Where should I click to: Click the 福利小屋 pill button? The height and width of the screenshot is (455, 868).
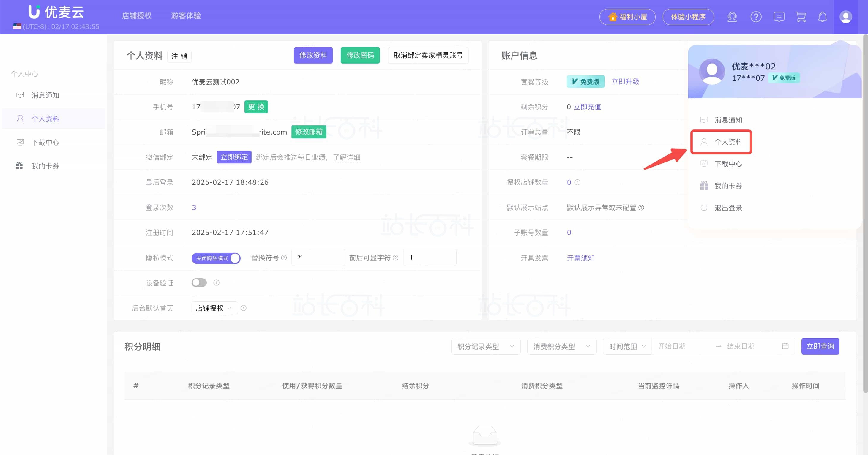(x=627, y=17)
